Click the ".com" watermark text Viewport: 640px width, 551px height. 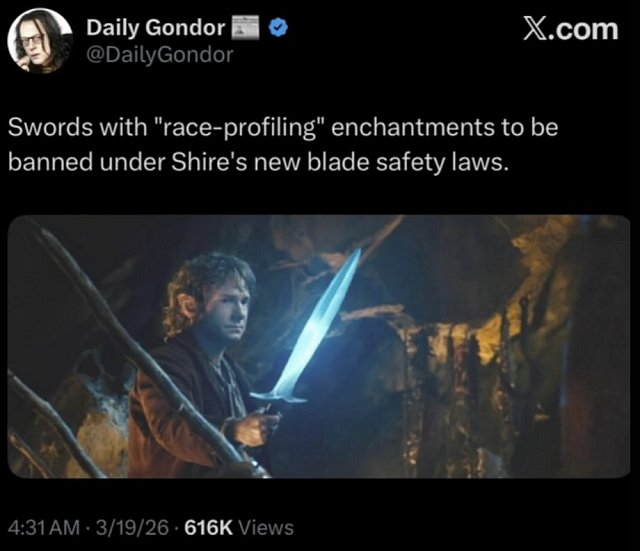pos(583,30)
